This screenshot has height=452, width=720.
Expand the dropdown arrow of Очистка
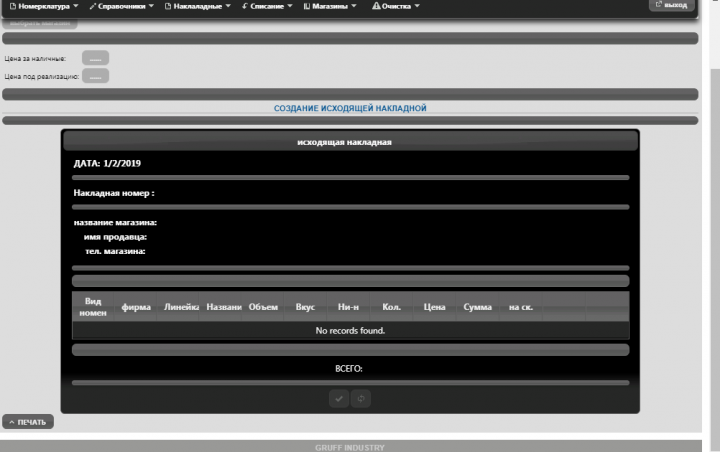point(417,6)
